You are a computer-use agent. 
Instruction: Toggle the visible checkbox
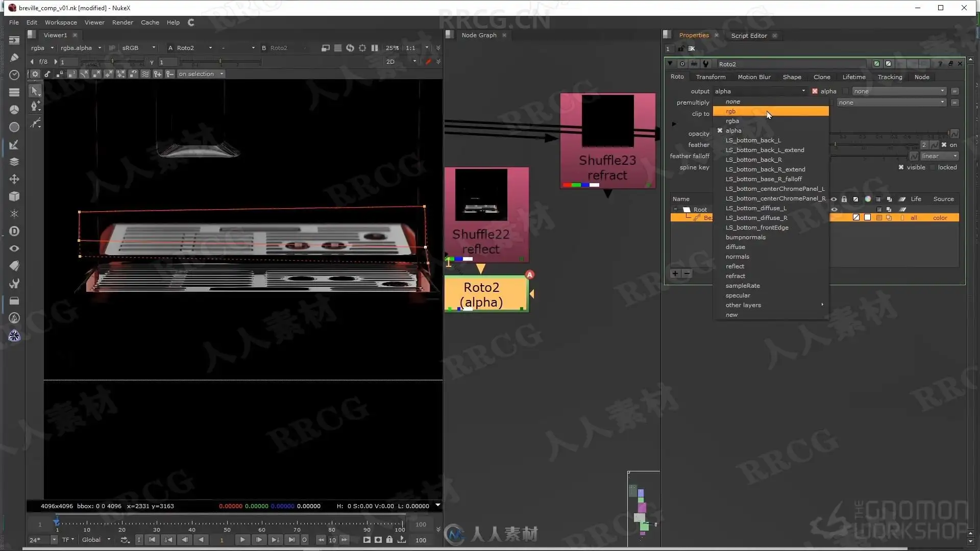pyautogui.click(x=901, y=167)
